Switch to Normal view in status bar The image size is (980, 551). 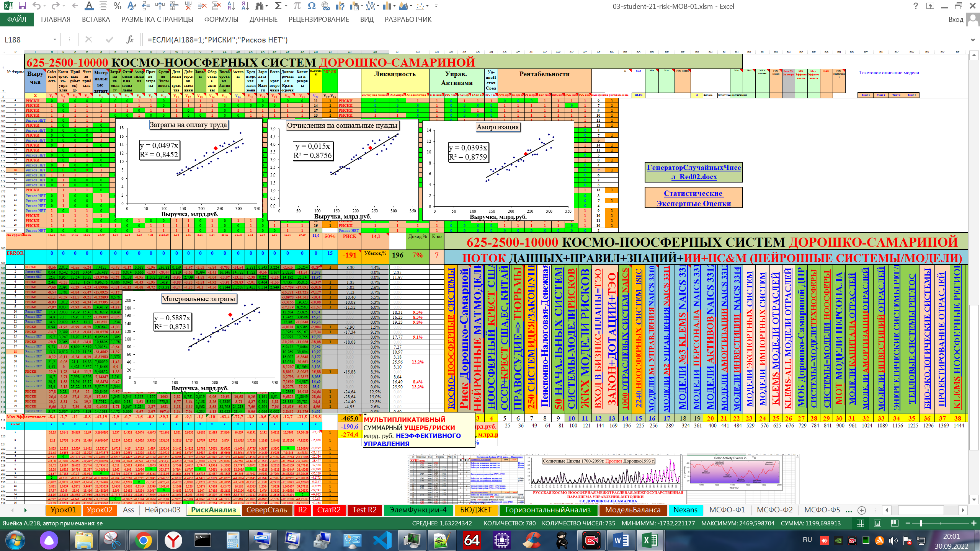coord(860,523)
